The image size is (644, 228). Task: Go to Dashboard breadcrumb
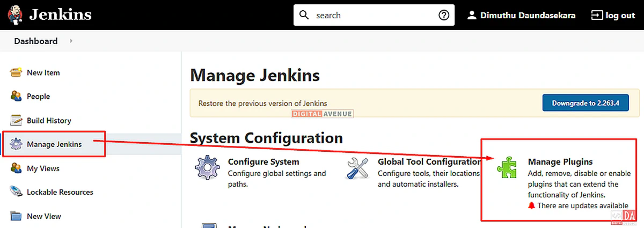pyautogui.click(x=35, y=41)
